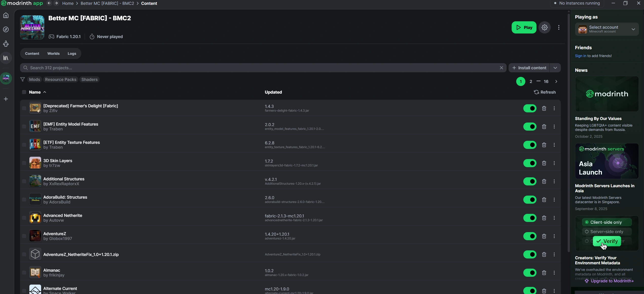Image resolution: width=644 pixels, height=294 pixels.
Task: Check the select-all checkbox beside Name
Action: tap(24, 92)
